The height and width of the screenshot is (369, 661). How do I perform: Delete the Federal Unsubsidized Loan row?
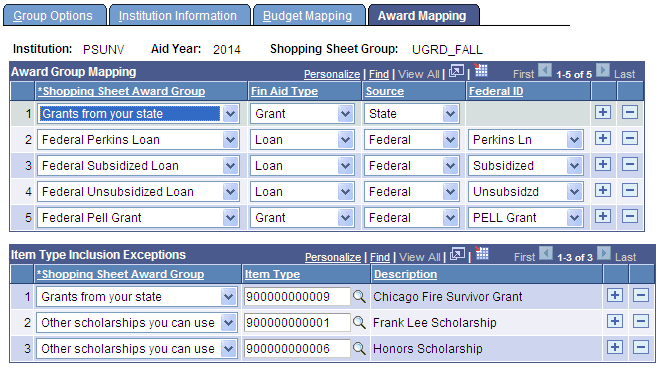click(630, 191)
